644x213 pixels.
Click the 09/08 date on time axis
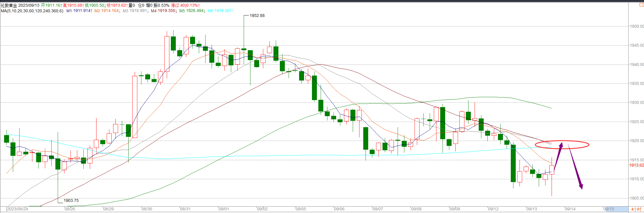click(416, 209)
